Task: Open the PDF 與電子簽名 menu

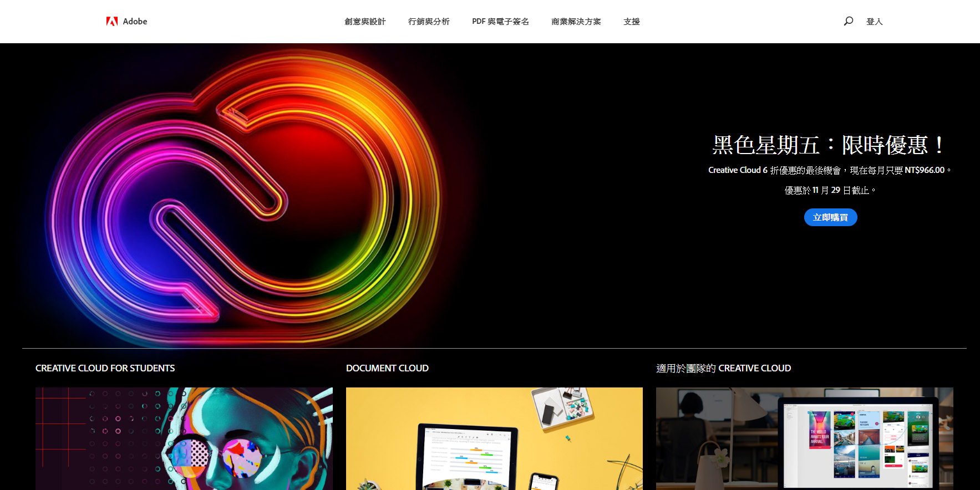Action: pyautogui.click(x=500, y=22)
